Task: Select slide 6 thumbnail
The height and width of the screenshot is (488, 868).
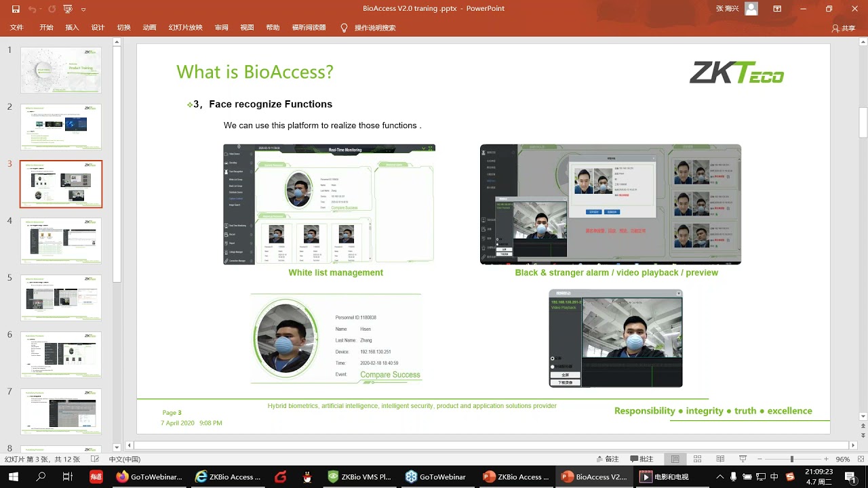Action: (61, 354)
